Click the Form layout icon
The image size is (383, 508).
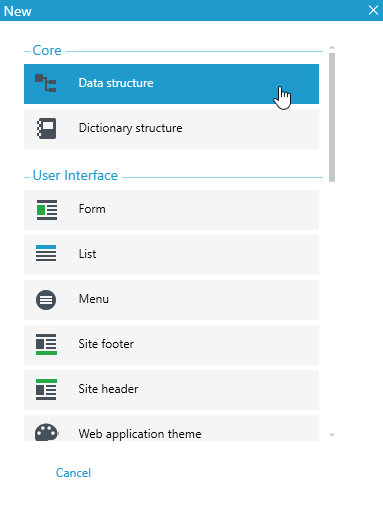(x=47, y=210)
